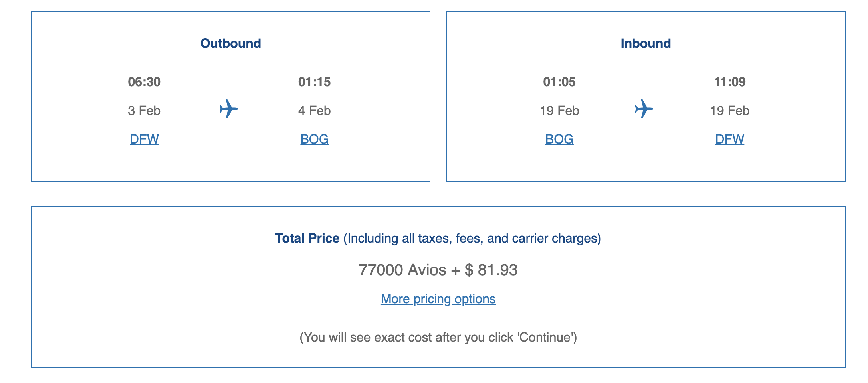Click the 77000 Avios price text

(x=402, y=270)
